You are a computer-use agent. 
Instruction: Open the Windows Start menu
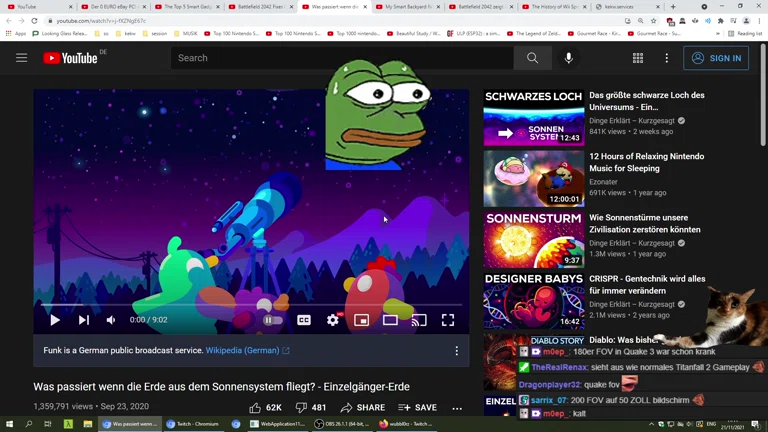coord(9,424)
